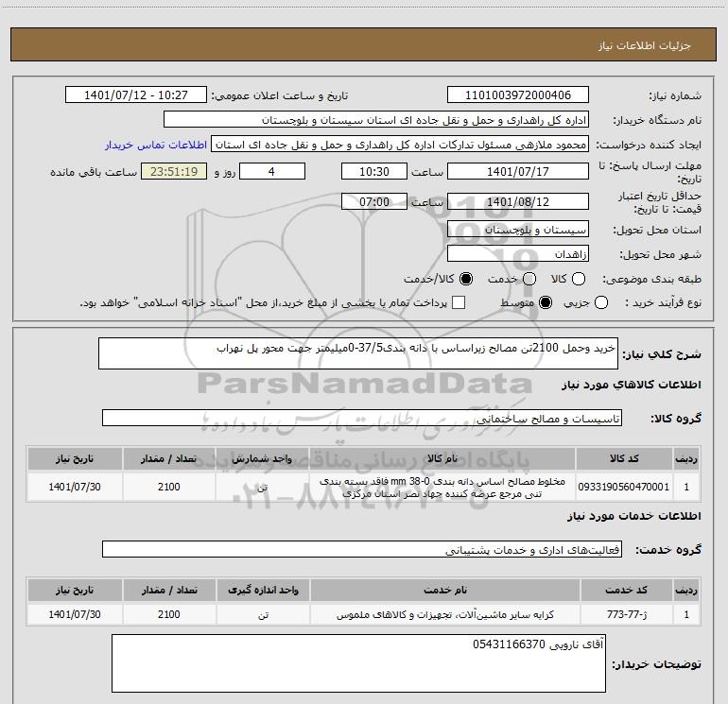Click the remaining time 23:51:19 field

point(174,171)
